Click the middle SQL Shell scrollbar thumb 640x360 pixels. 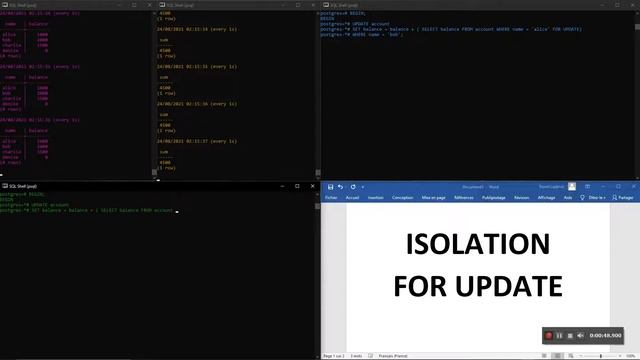click(318, 172)
